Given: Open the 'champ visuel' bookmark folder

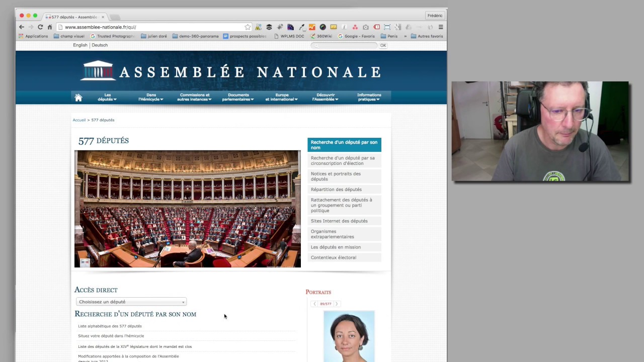Looking at the screenshot, I should coord(69,36).
